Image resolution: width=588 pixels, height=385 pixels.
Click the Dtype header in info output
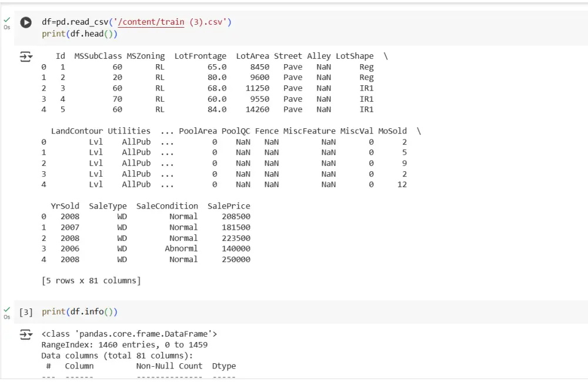point(223,366)
